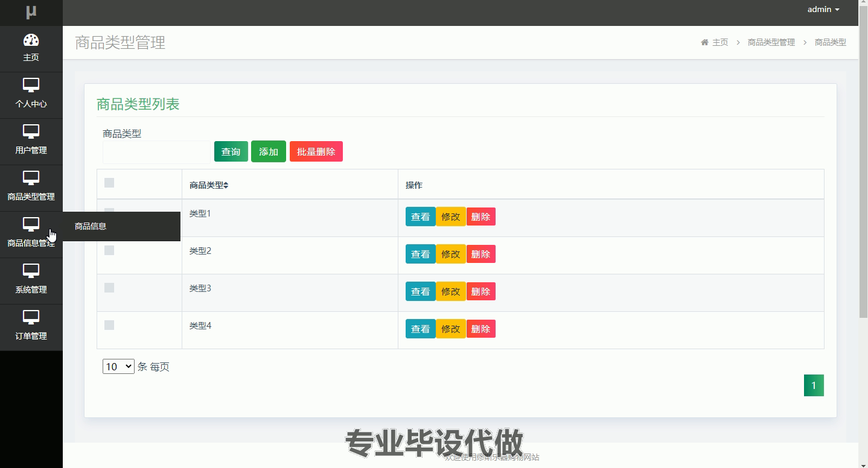Open 用户管理 monitor icon in sidebar

(31, 131)
